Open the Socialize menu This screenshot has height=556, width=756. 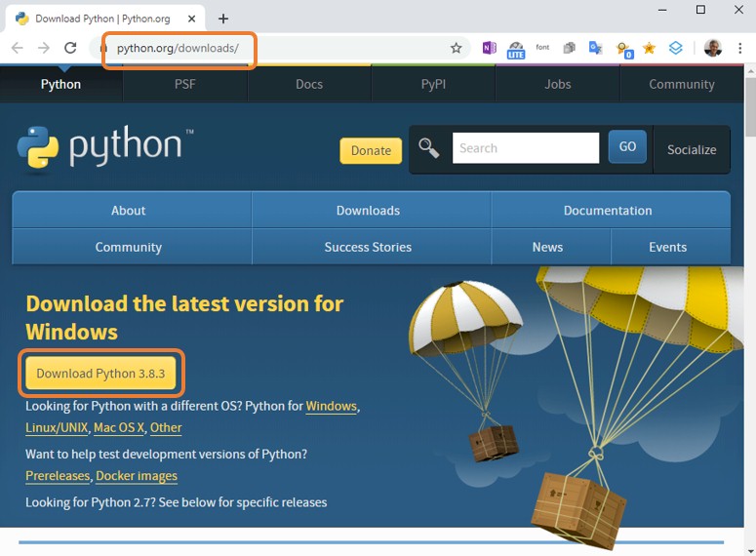692,150
